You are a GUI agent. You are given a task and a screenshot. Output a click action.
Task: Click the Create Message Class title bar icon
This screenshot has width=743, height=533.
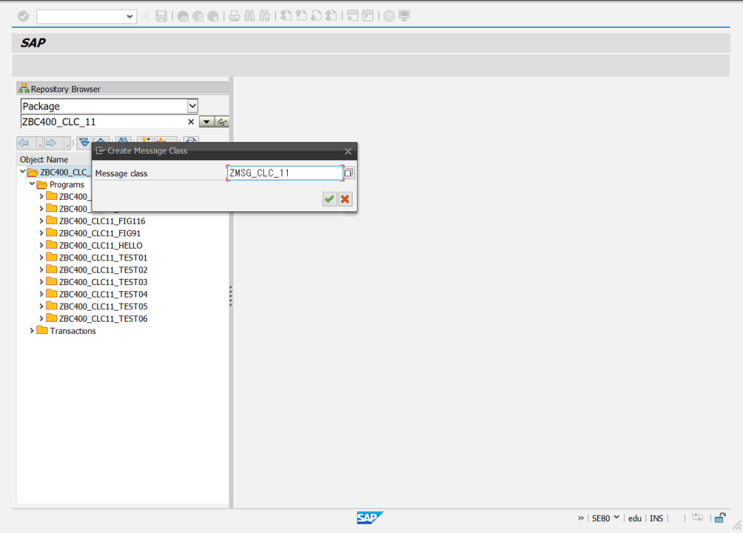[100, 151]
